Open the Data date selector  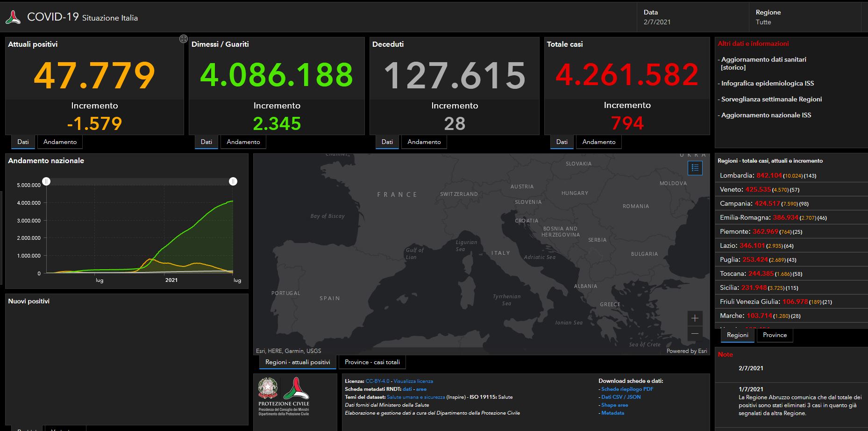(x=691, y=17)
